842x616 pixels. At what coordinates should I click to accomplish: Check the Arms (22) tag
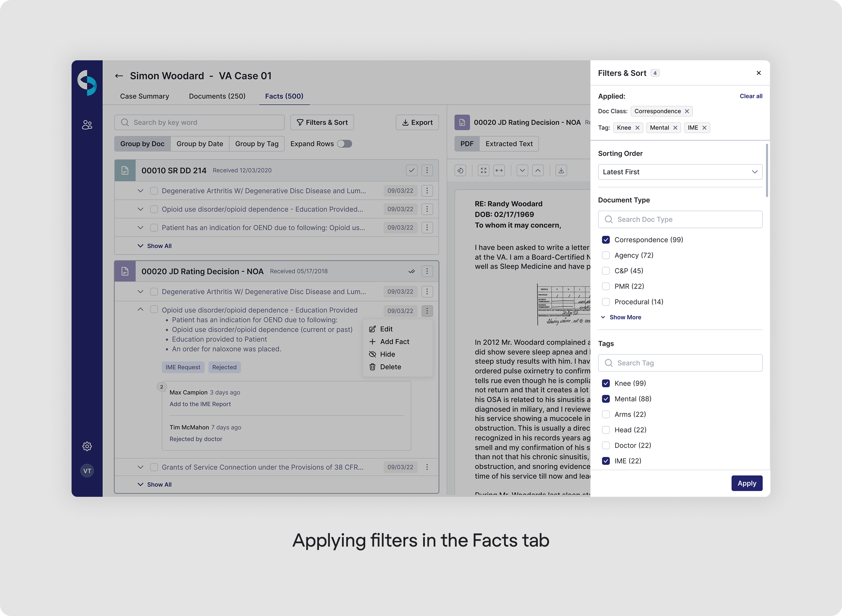pos(606,414)
